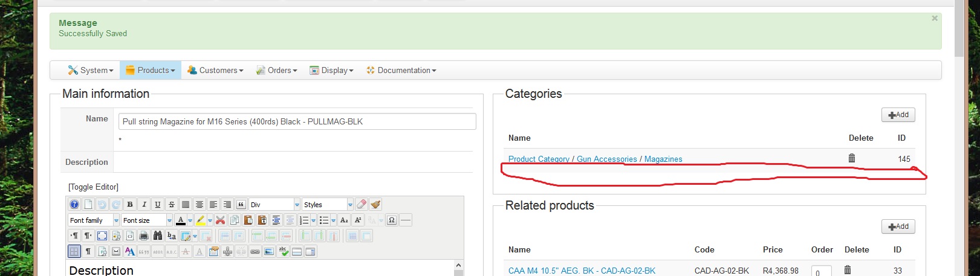980x276 pixels.
Task: Open the HTML source code editor
Action: point(130,236)
